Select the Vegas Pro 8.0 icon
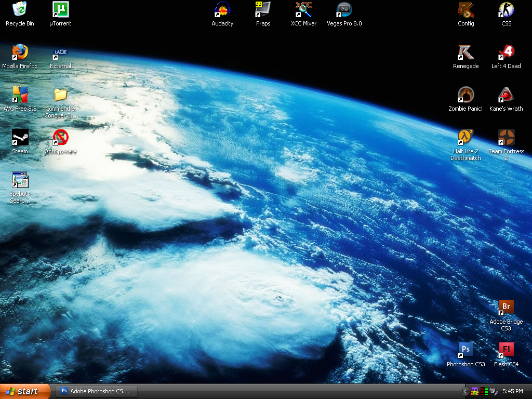 pos(344,10)
